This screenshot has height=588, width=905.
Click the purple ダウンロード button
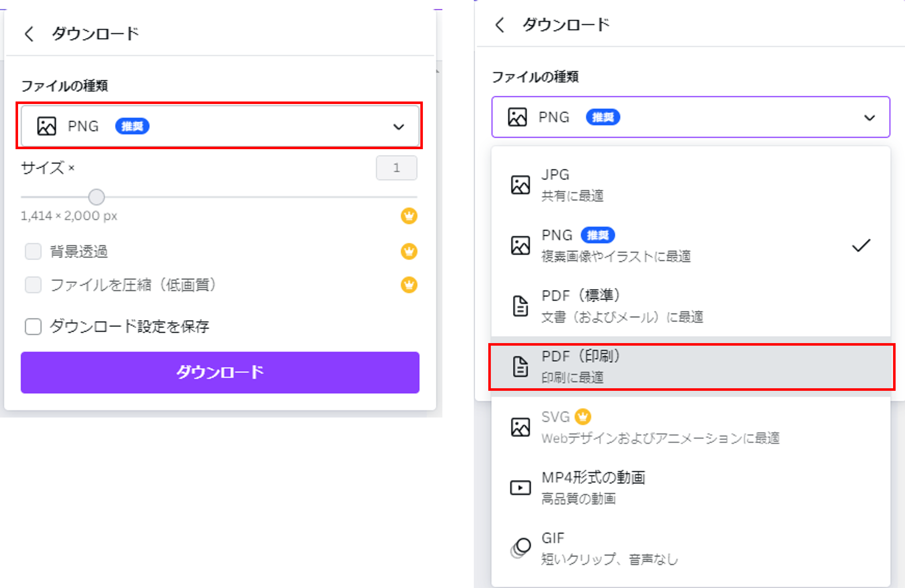220,372
